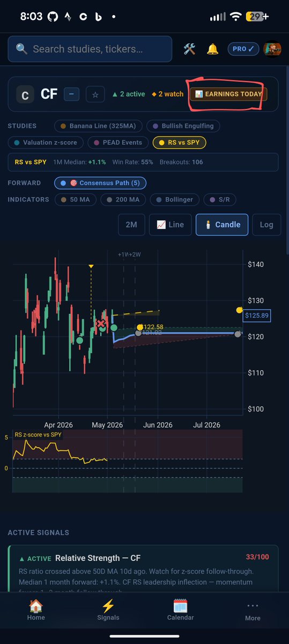Click the ACTIVE SIGNALS section heading
The image size is (289, 644).
38,532
